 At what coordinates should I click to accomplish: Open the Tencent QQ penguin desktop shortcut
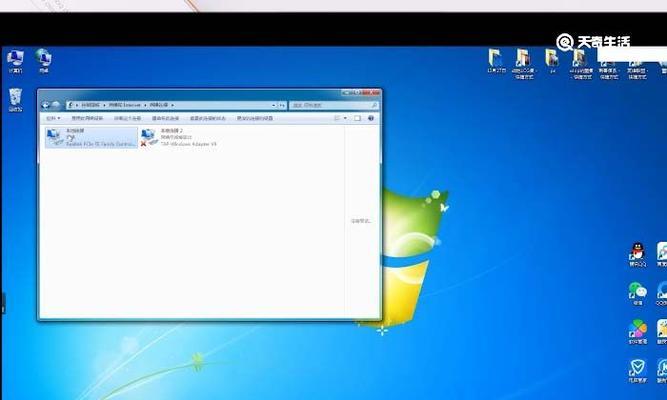637,254
